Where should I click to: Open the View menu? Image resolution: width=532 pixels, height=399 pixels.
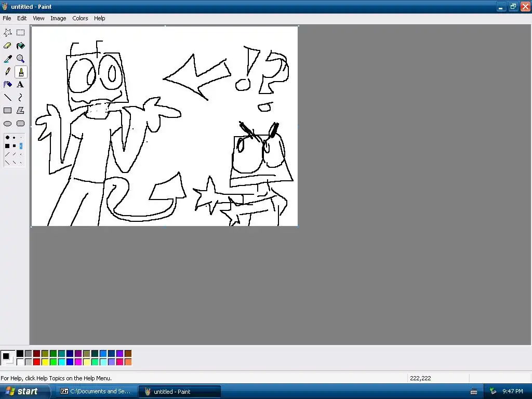point(38,18)
